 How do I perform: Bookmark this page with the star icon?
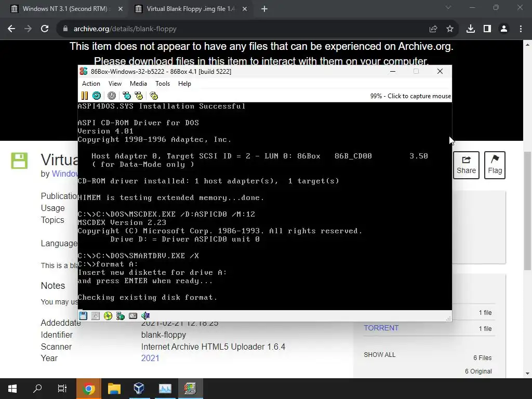coord(450,29)
